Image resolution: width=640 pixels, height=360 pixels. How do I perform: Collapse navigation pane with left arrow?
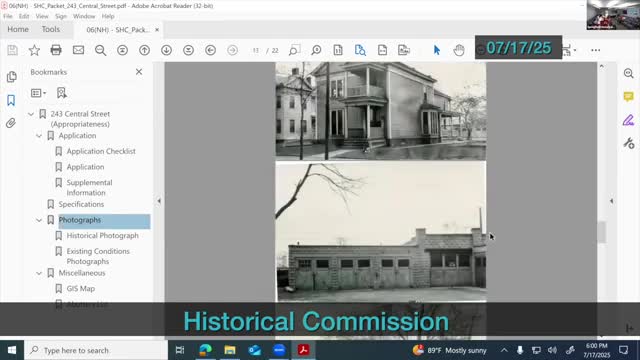[159, 201]
